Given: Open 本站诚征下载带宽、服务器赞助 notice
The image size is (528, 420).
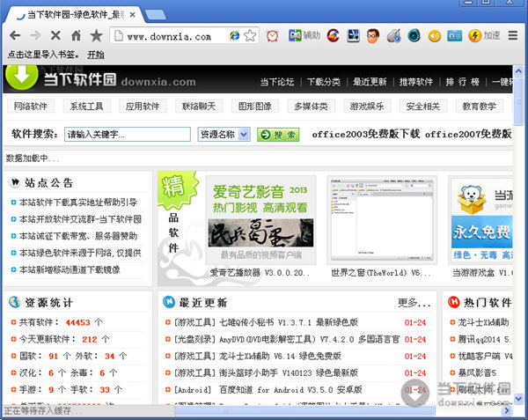Looking at the screenshot, I should [x=78, y=236].
